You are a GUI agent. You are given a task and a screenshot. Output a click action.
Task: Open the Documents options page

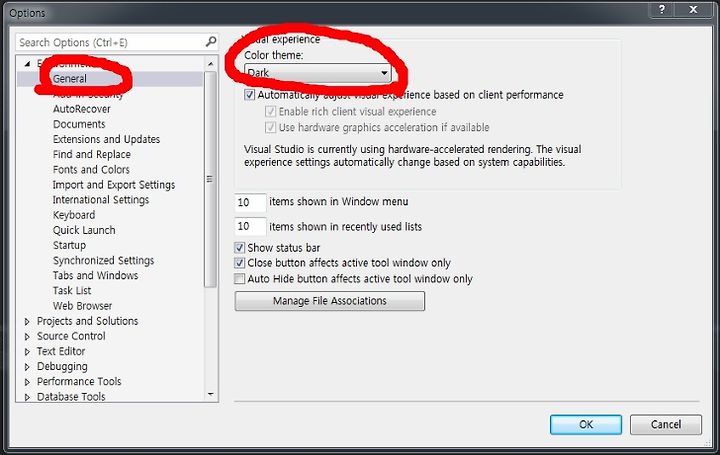pos(79,124)
